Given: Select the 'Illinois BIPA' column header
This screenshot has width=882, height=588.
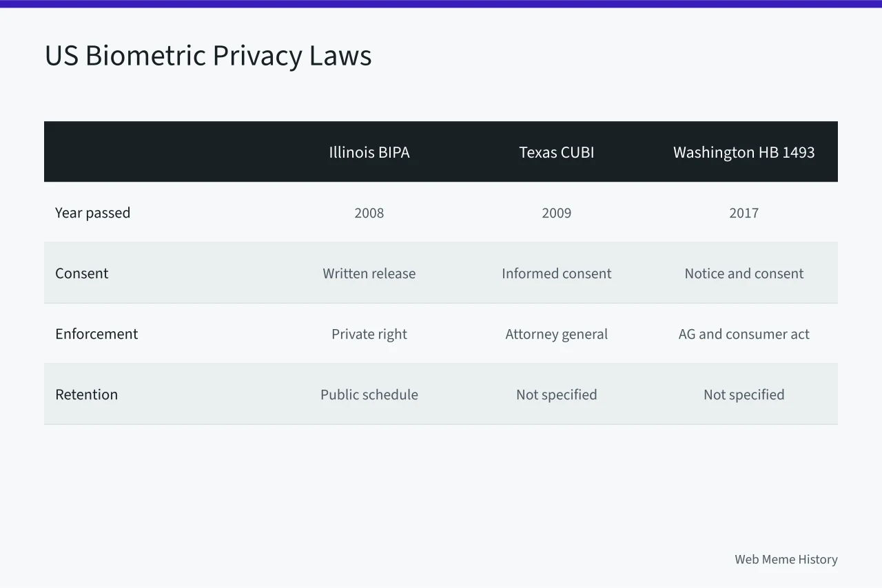Looking at the screenshot, I should click(x=369, y=152).
